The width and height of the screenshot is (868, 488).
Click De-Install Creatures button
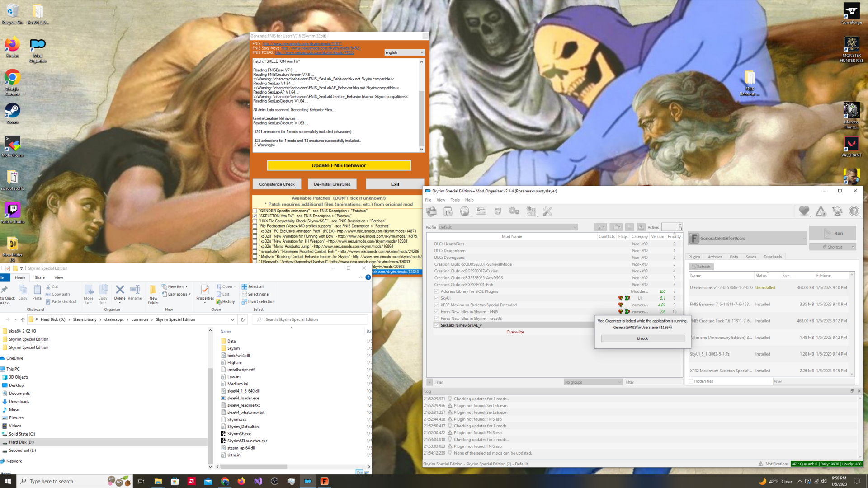332,184
